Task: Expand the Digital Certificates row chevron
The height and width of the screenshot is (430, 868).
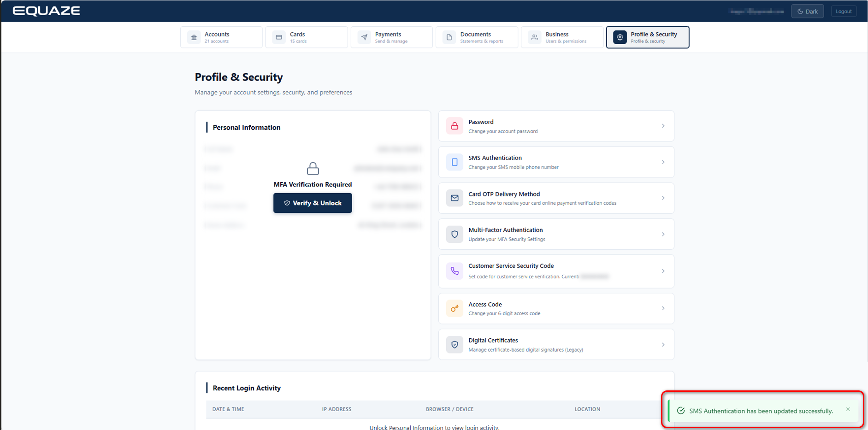Action: (x=663, y=344)
